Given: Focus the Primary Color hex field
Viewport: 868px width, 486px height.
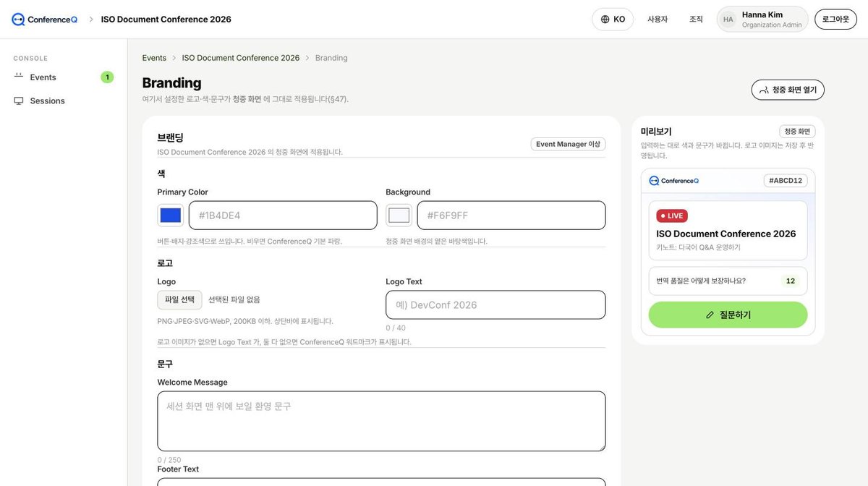Looking at the screenshot, I should [x=283, y=216].
